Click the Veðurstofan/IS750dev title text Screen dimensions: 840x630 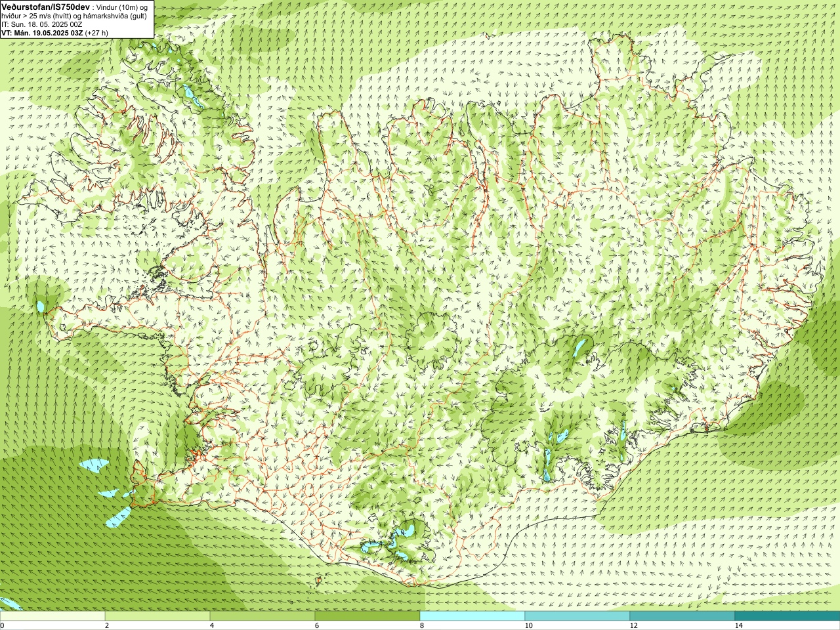(x=46, y=6)
